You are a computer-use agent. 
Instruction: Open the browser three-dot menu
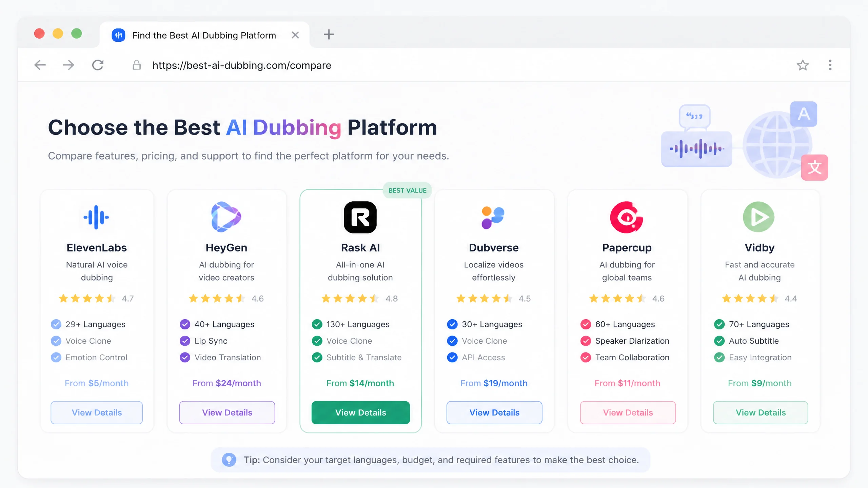830,65
